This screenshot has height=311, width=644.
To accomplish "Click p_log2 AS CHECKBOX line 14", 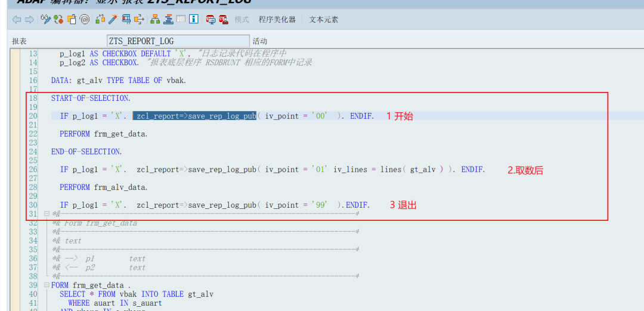I will [x=100, y=63].
